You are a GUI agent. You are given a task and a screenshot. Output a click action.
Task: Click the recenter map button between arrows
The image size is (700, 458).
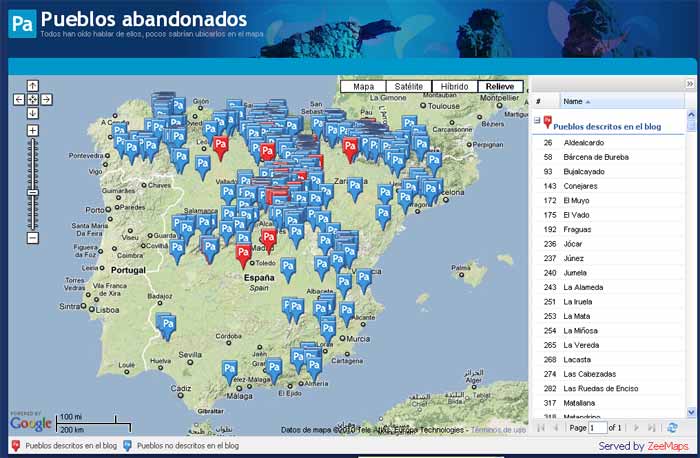pyautogui.click(x=32, y=99)
